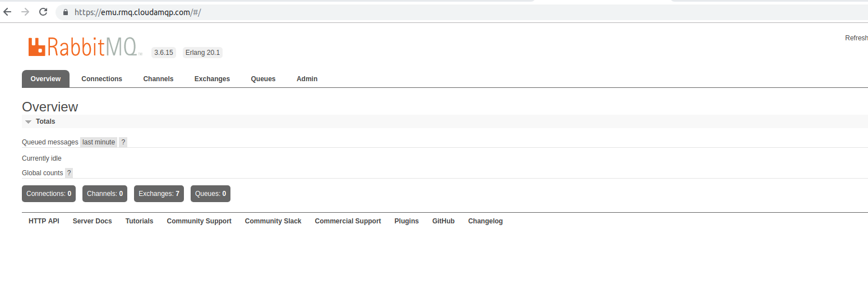Click the browser back arrow
This screenshot has height=304, width=868.
click(x=7, y=12)
